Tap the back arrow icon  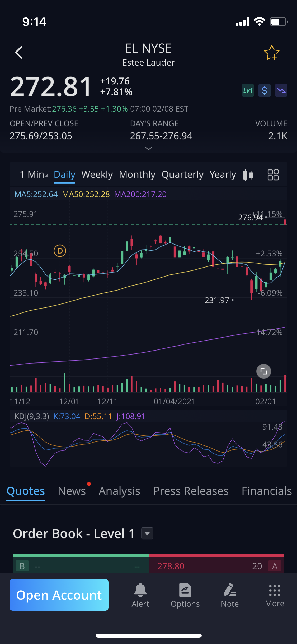coord(19,52)
